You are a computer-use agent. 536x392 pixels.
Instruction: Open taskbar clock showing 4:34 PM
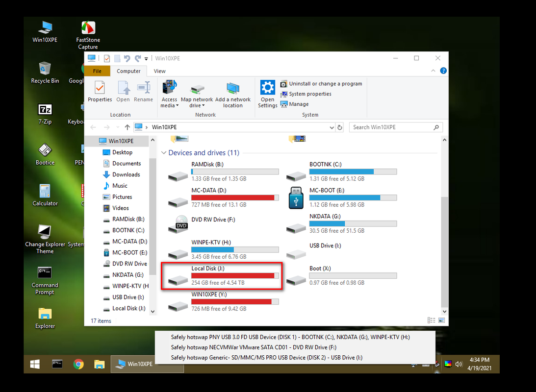[x=479, y=364]
